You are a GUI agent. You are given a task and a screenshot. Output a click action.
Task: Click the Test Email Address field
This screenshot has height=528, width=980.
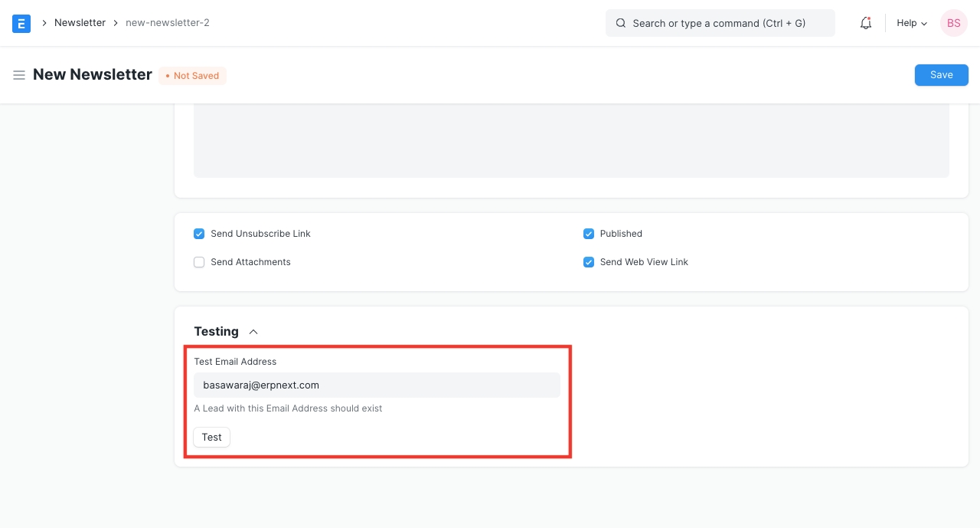coord(377,385)
